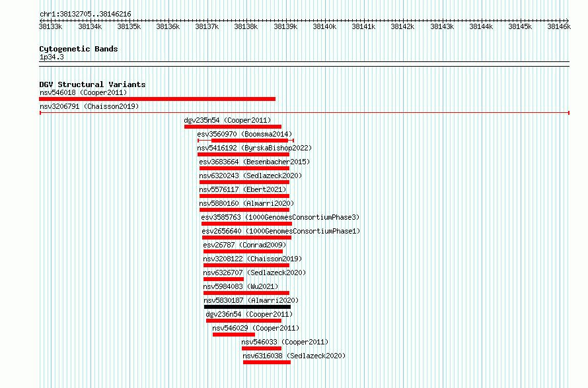Screen dimensions: 588x388
Task: Click the 38133k ruler tick label
Action: pyautogui.click(x=51, y=26)
